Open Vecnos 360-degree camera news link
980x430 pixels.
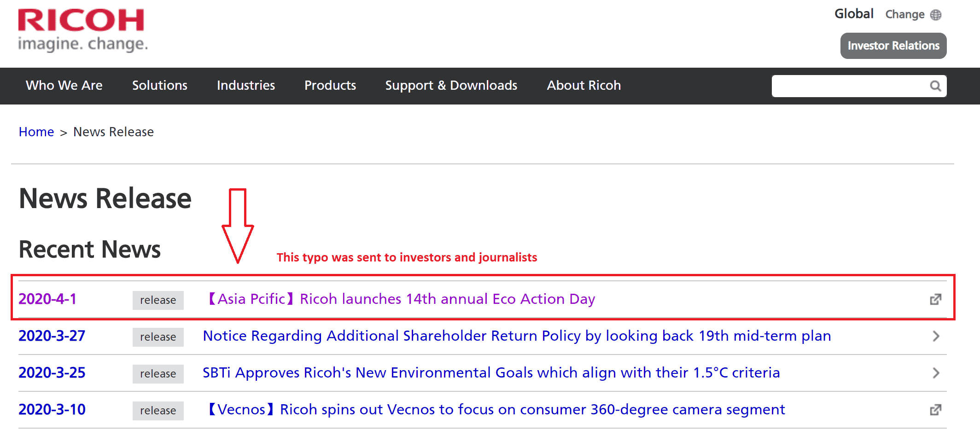coord(495,410)
